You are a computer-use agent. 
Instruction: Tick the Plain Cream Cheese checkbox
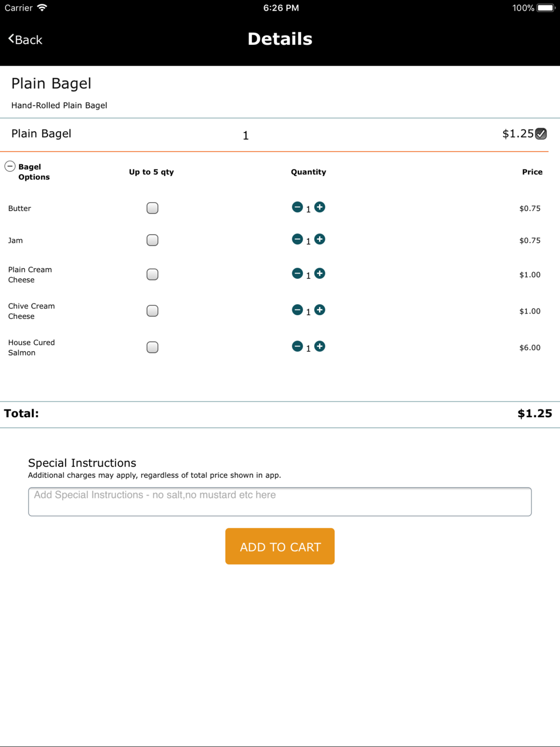(x=152, y=274)
